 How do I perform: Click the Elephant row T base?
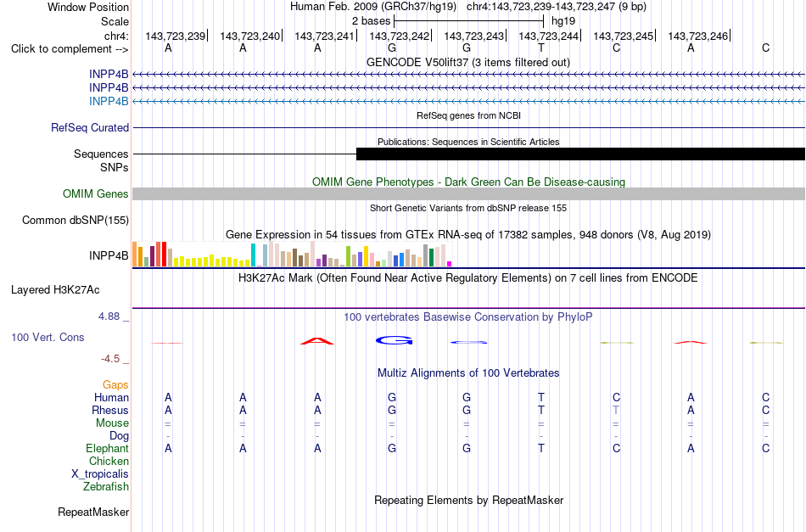(x=541, y=448)
